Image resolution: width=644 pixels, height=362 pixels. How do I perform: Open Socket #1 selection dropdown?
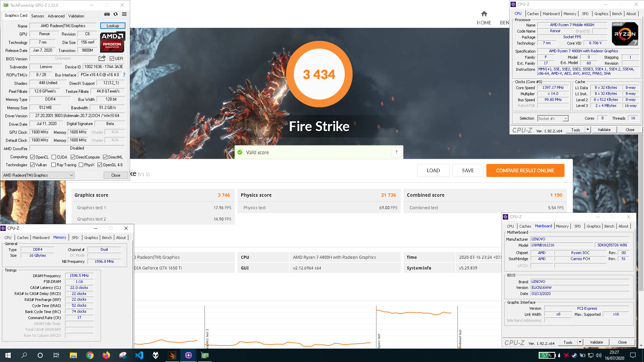(553, 119)
